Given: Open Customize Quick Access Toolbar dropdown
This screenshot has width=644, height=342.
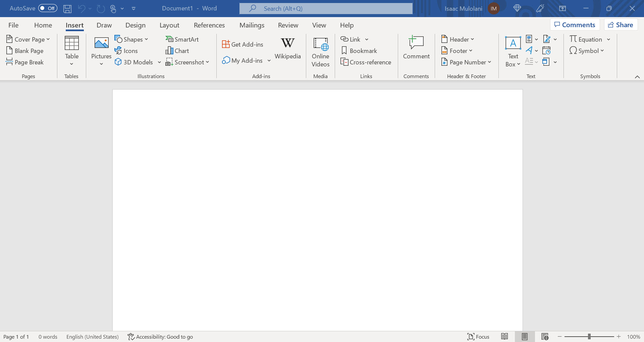Looking at the screenshot, I should 133,9.
